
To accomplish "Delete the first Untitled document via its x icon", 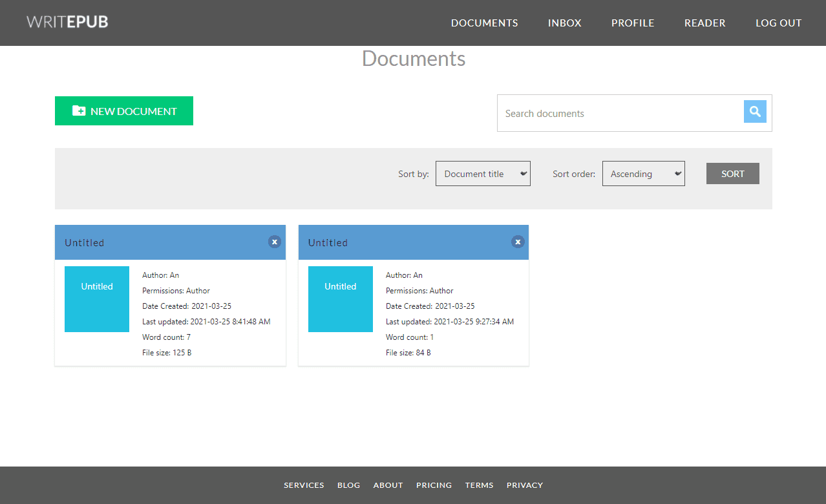I will tap(274, 242).
